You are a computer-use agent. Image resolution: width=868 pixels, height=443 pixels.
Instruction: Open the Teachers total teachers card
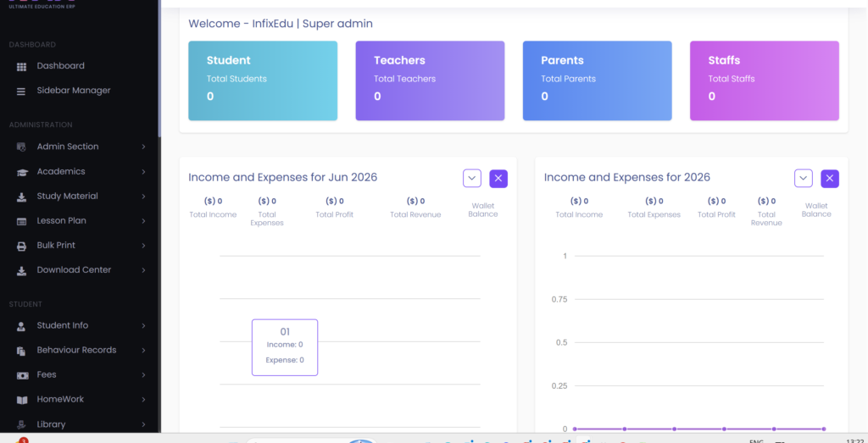[430, 80]
